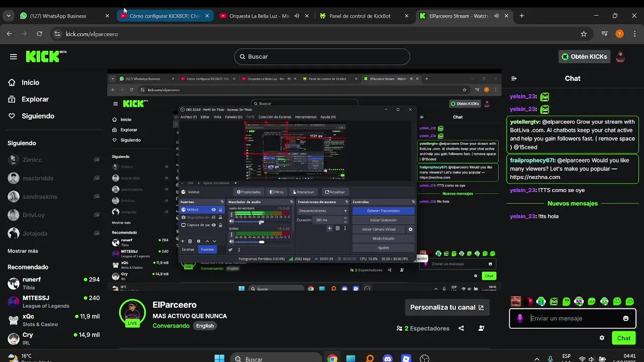Bookmark this page with the star icon
Image resolution: width=644 pixels, height=362 pixels.
pos(584,34)
